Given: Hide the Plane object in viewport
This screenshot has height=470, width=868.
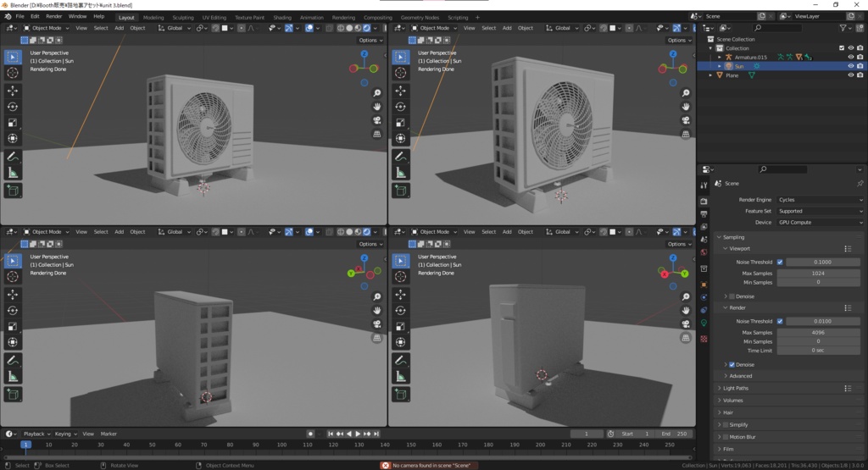Looking at the screenshot, I should click(x=851, y=75).
